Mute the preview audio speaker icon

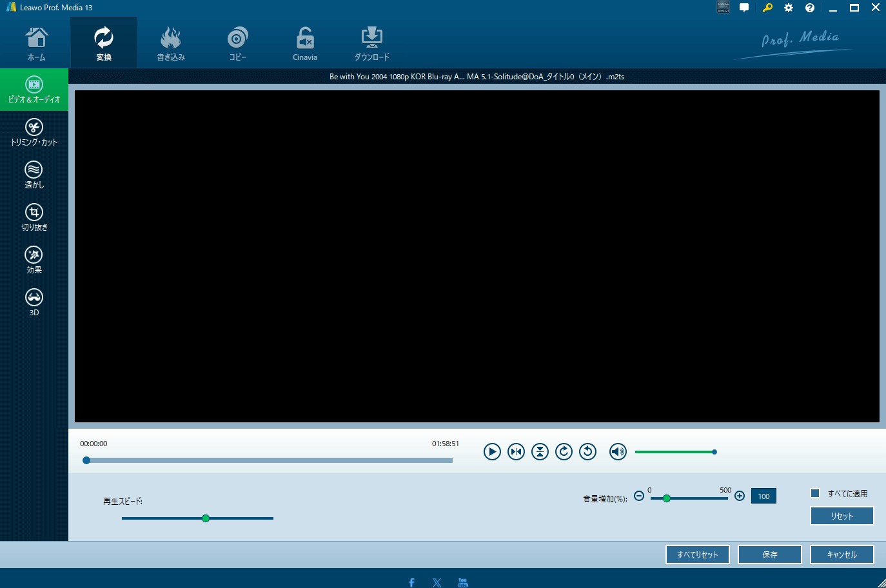[618, 452]
